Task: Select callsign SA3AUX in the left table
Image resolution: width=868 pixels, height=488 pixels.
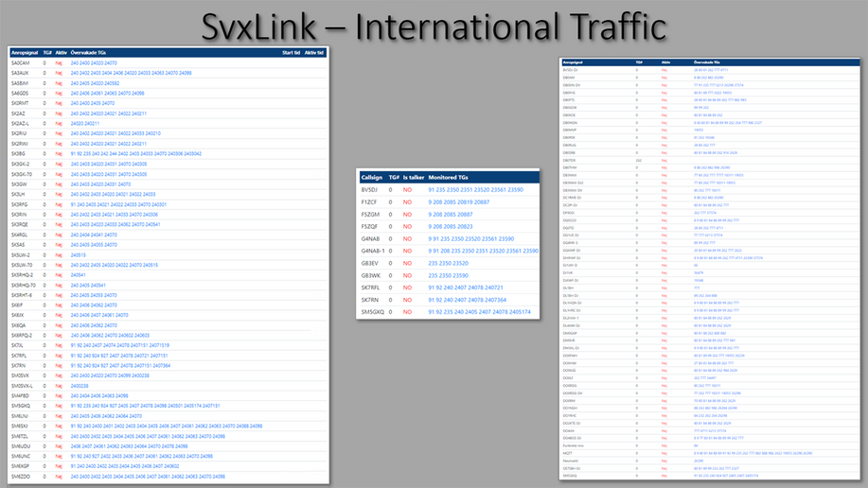Action: click(20, 73)
